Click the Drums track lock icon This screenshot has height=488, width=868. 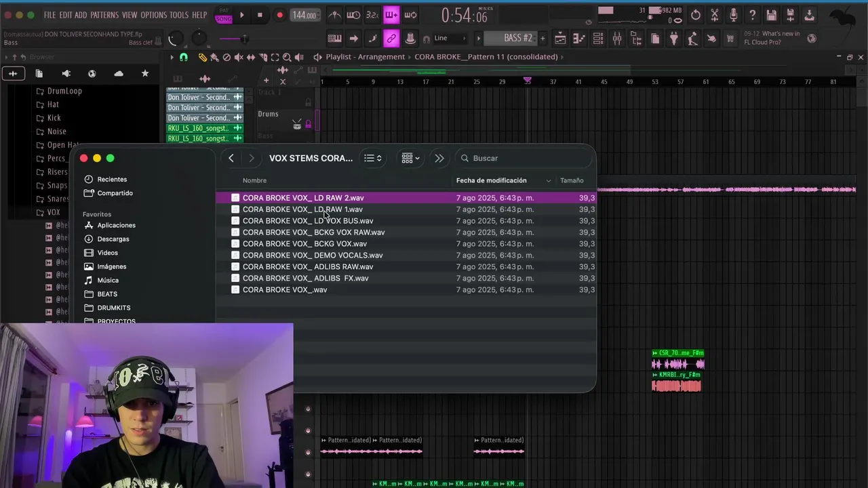coord(308,124)
